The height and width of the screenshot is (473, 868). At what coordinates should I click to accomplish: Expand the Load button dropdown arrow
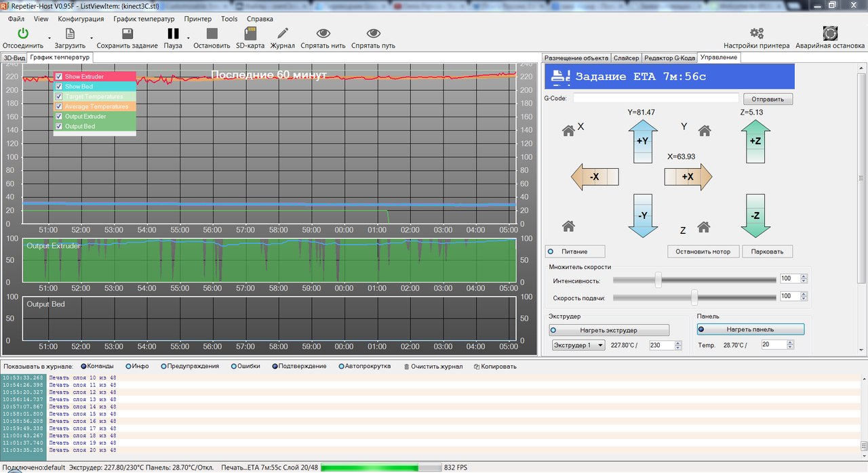click(92, 38)
